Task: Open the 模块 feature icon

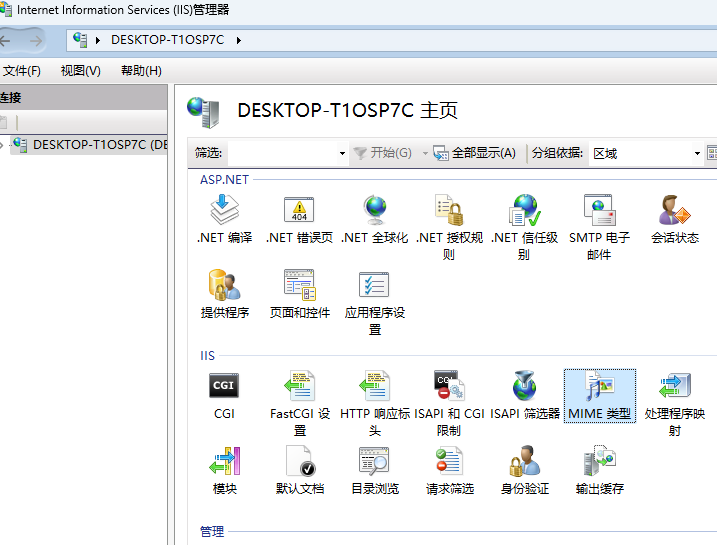Action: click(x=225, y=470)
